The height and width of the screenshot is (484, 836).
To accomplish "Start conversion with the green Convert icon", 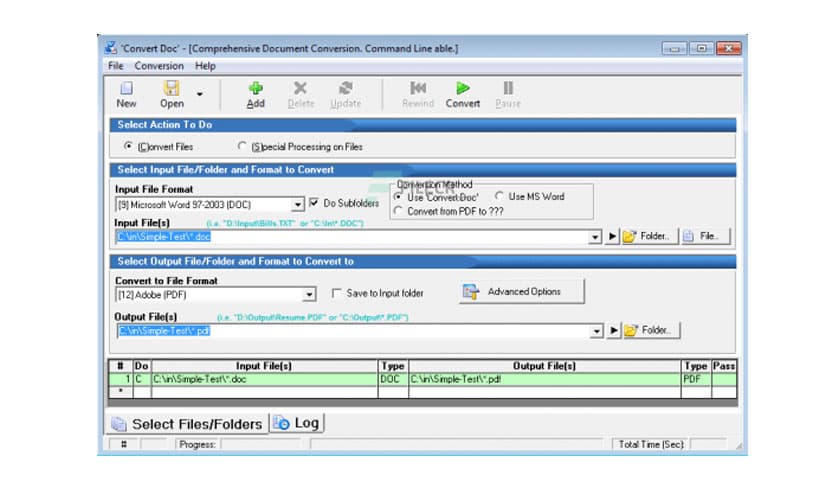I will (x=463, y=88).
